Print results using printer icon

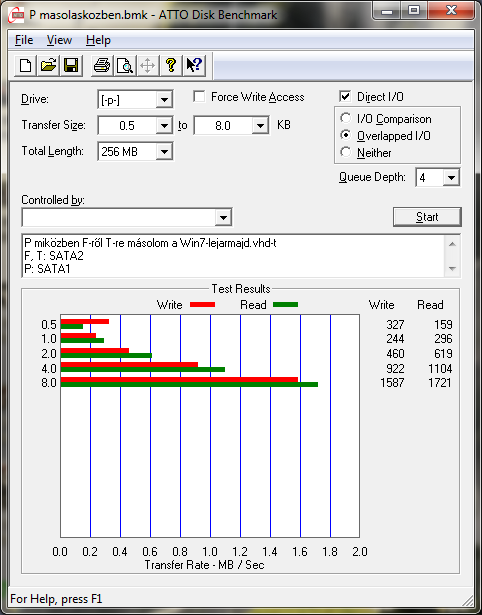[x=102, y=65]
